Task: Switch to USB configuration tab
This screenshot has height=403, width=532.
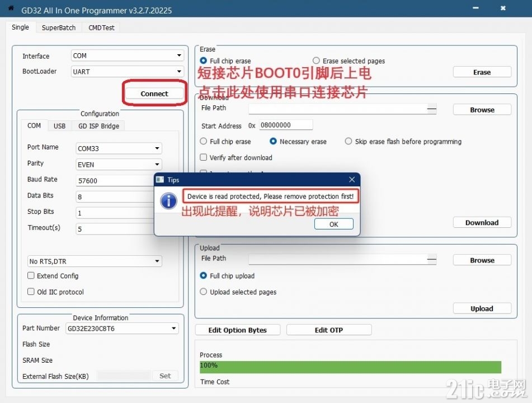Action: point(59,126)
